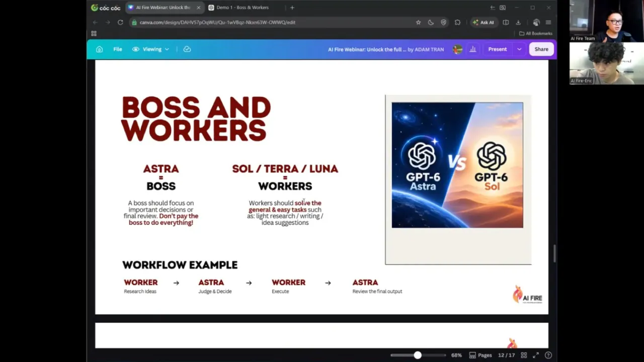
Task: Click the AI FIRE logo on slide
Action: tap(527, 294)
